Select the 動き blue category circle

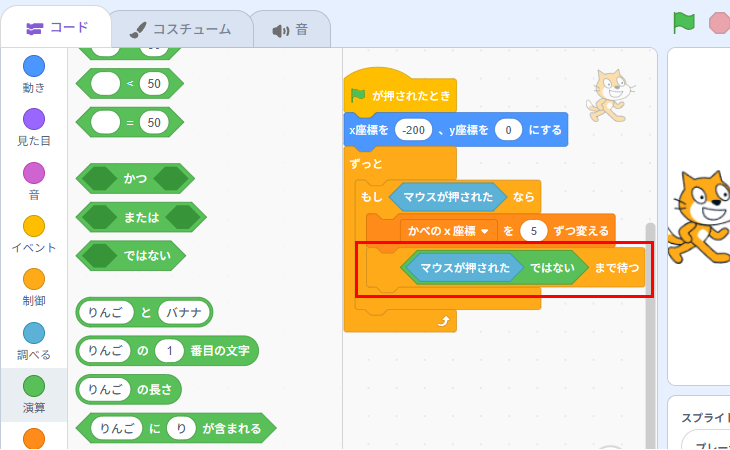point(34,66)
